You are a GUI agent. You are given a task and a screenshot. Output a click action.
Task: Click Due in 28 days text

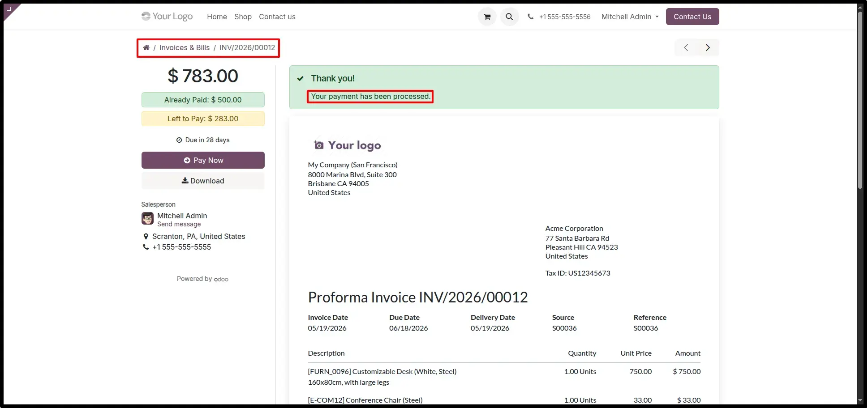207,140
